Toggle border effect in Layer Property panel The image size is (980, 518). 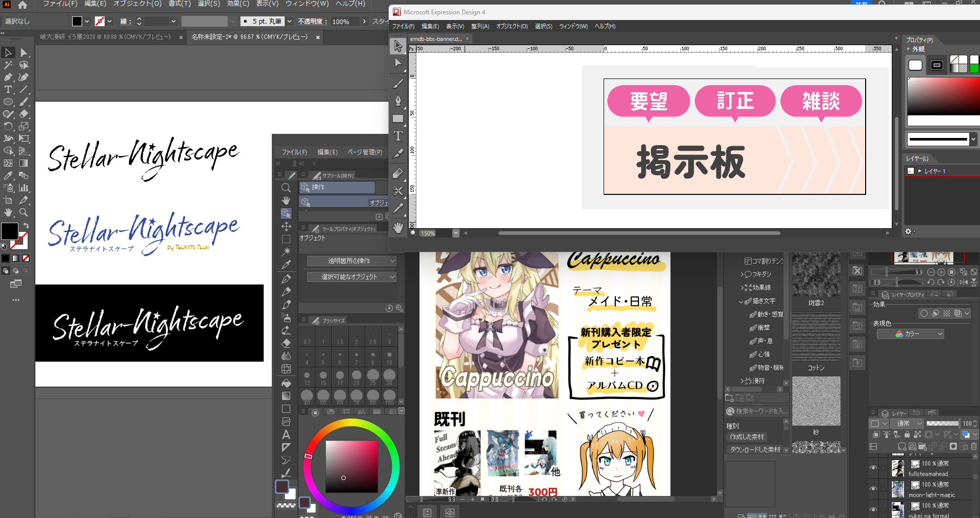pos(924,313)
